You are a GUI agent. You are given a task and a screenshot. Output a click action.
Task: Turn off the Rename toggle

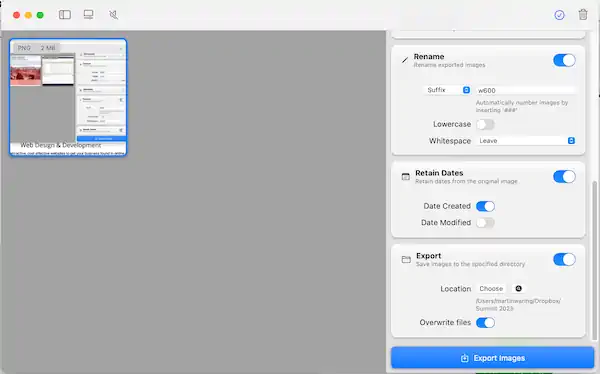[564, 60]
